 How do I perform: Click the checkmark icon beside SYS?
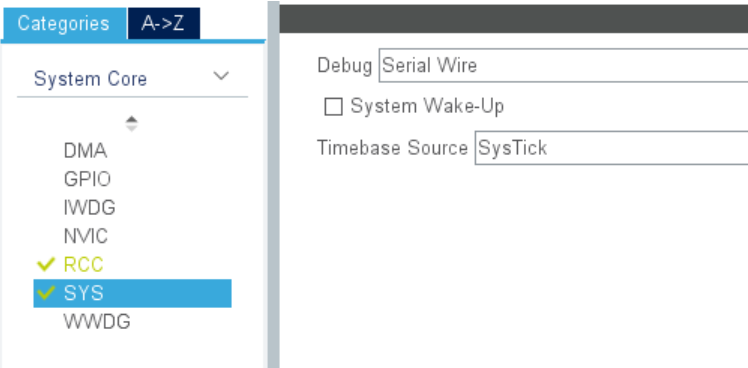coord(46,293)
